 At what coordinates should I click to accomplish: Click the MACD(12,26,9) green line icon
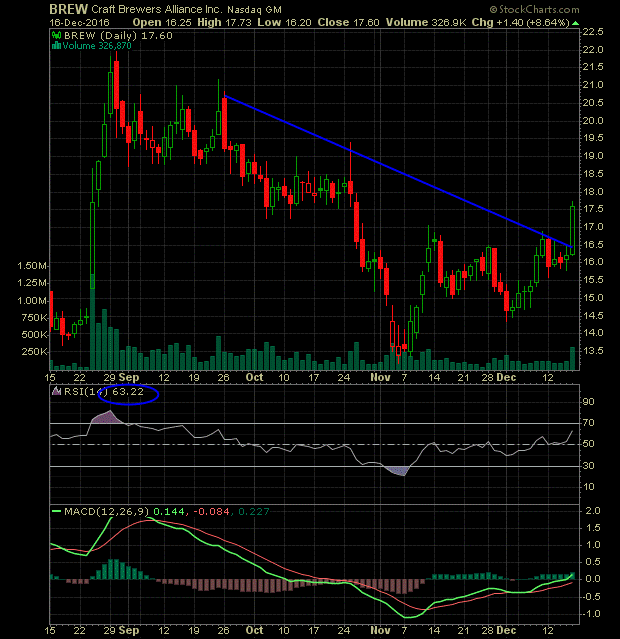click(55, 513)
